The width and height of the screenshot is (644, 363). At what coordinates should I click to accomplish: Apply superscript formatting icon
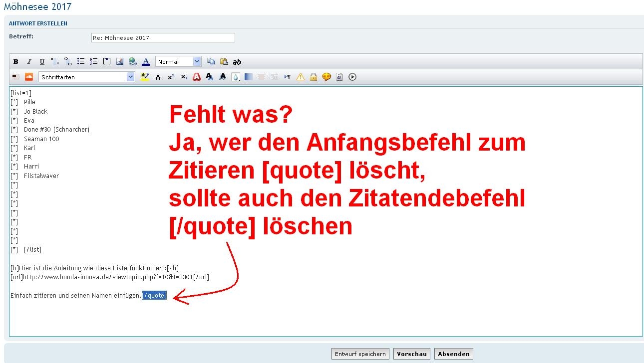coord(171,77)
